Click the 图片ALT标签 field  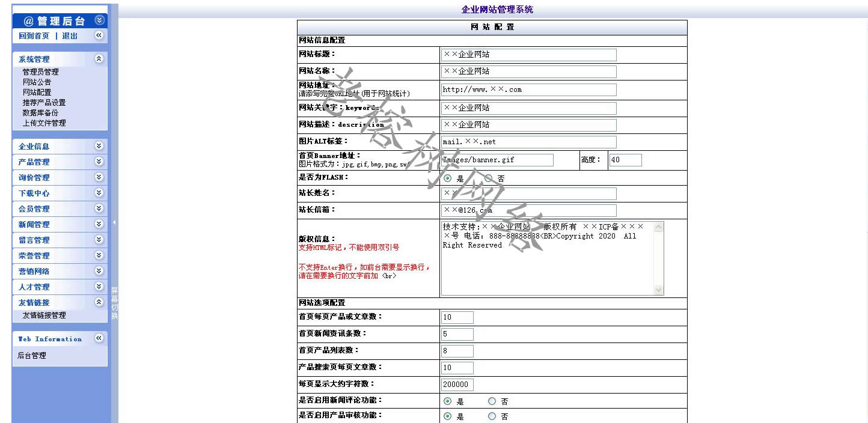coord(528,142)
